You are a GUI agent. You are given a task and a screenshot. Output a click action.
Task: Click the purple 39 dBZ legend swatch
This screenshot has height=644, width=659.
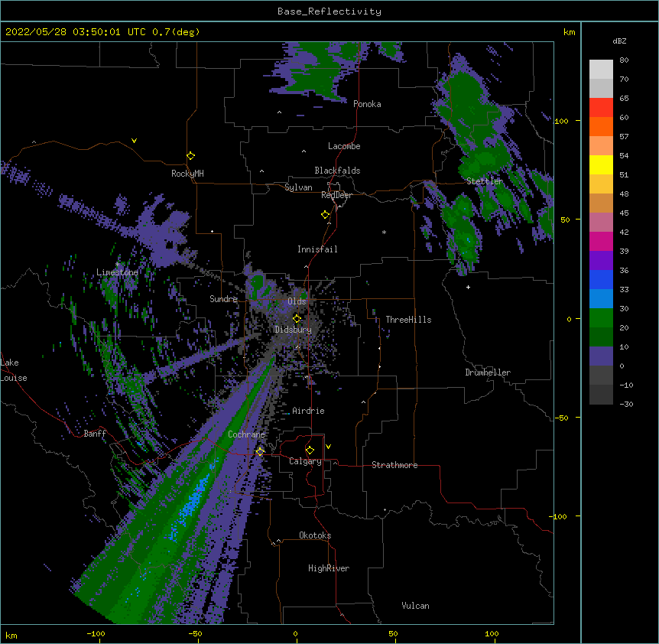pyautogui.click(x=601, y=260)
